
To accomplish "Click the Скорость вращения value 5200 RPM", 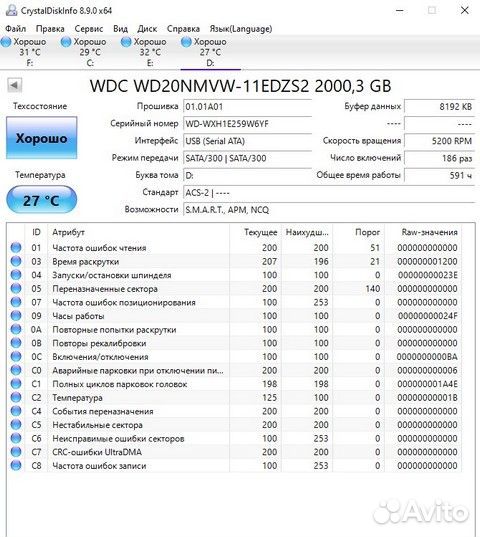I will pyautogui.click(x=440, y=141).
